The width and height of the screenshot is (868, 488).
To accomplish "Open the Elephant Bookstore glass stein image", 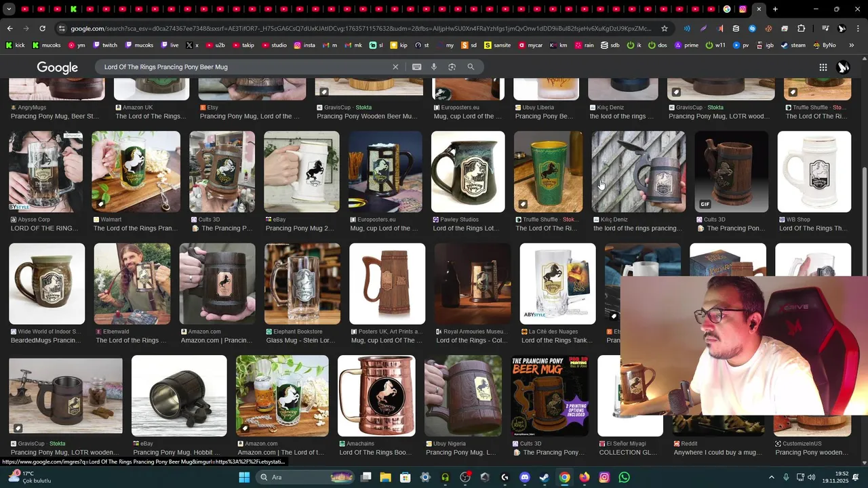I will coord(302,284).
